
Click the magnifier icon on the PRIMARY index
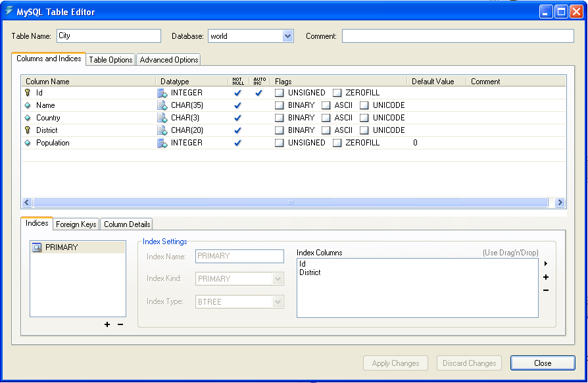point(36,246)
